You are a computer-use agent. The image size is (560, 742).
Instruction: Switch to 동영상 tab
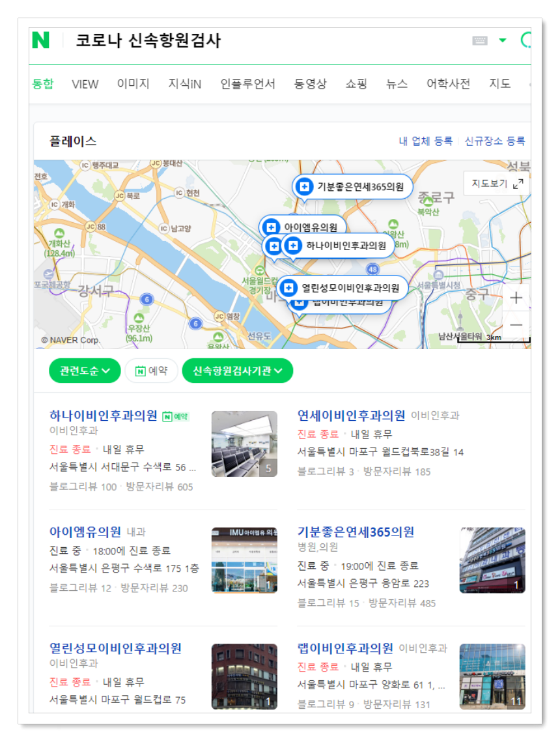click(x=310, y=84)
